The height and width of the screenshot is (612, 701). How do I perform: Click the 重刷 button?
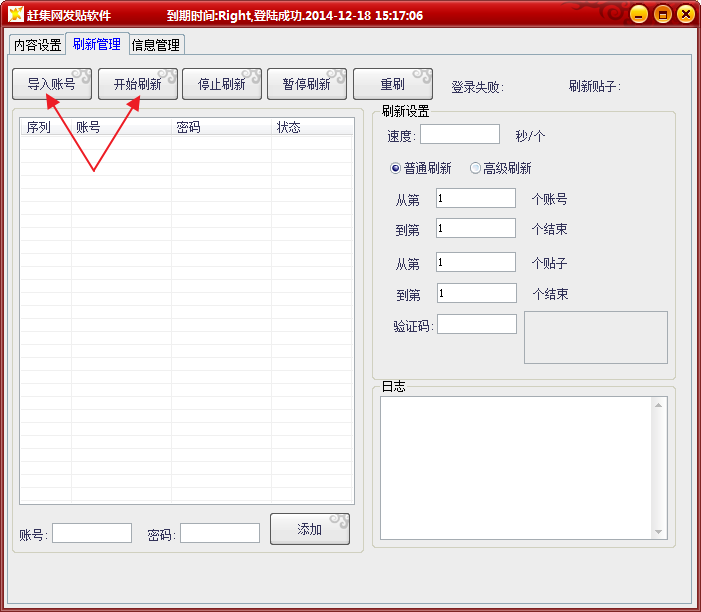pos(393,84)
